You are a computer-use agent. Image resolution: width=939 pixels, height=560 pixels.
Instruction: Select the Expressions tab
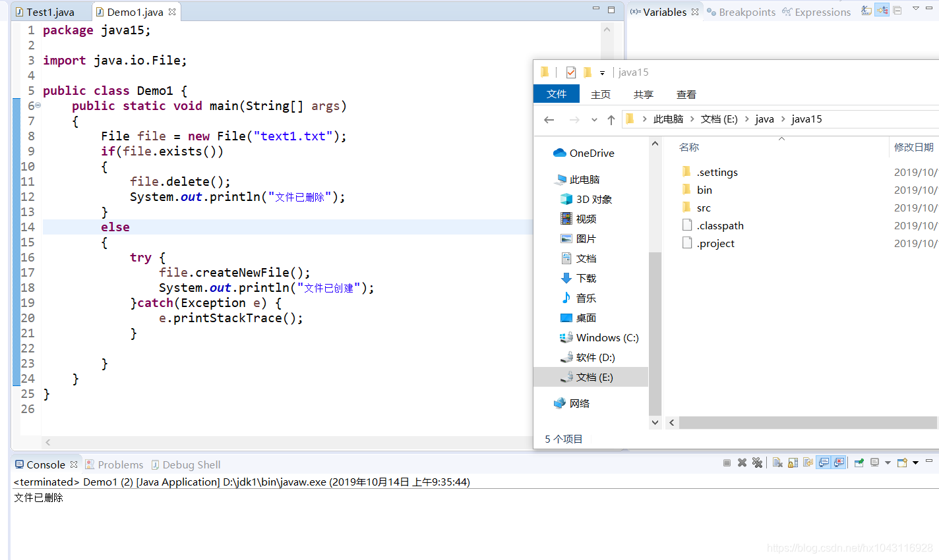click(x=816, y=12)
